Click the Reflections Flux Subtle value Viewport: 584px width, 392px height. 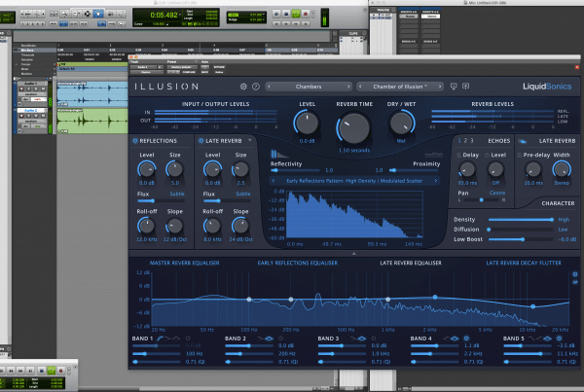click(177, 194)
